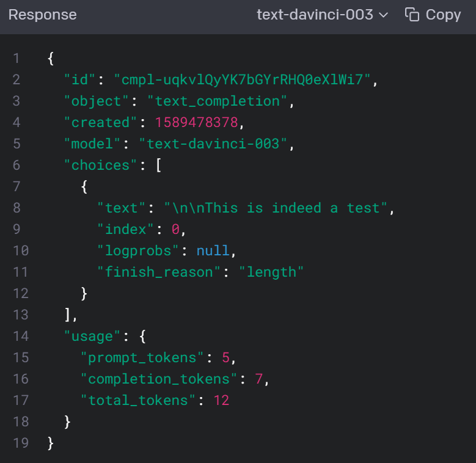
Task: Click the "logprobs" key
Action: pos(138,251)
